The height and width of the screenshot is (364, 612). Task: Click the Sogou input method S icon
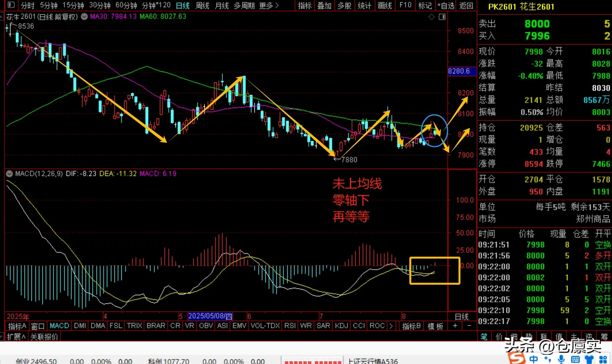point(516,358)
